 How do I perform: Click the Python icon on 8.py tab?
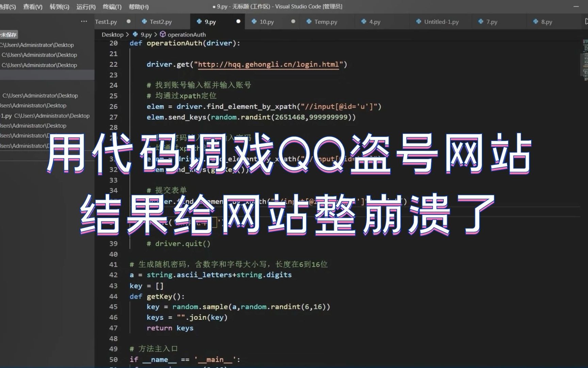[536, 21]
